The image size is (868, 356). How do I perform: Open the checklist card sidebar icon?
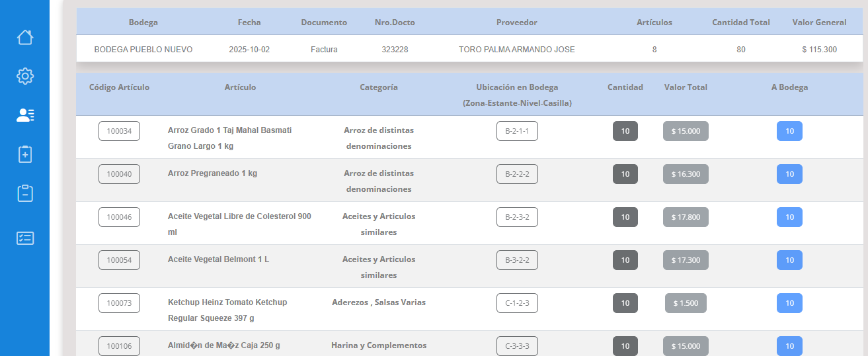(24, 238)
